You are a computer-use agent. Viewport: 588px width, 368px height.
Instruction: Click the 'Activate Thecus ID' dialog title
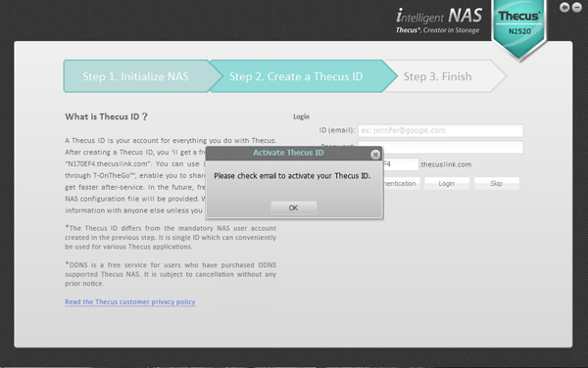[x=288, y=153]
